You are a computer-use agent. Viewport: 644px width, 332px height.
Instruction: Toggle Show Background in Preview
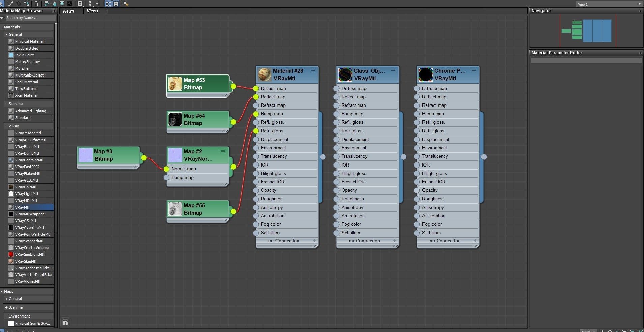(70, 4)
